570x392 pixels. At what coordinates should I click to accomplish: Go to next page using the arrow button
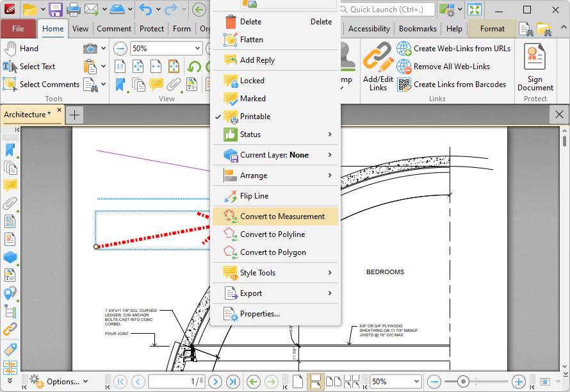coord(215,382)
